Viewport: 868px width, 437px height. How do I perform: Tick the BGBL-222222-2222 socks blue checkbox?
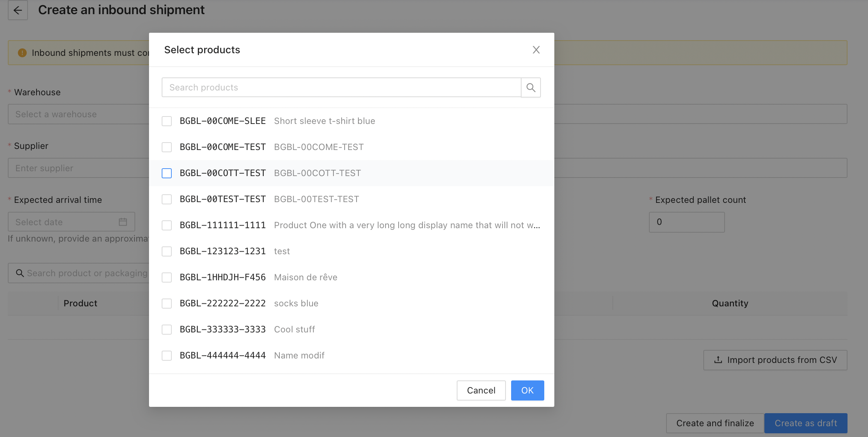[x=167, y=304]
